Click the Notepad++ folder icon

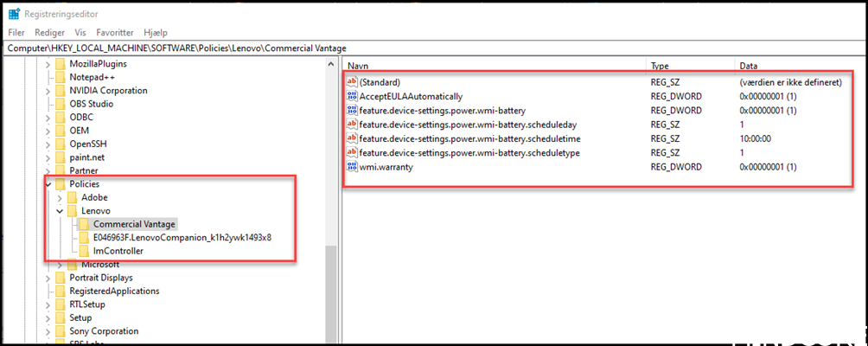click(x=60, y=77)
